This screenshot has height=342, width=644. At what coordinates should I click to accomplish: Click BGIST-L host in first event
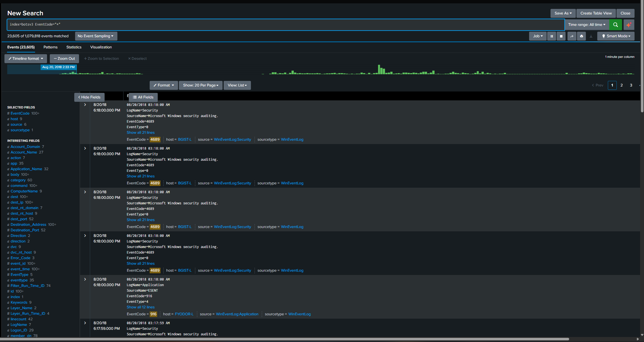pos(185,140)
